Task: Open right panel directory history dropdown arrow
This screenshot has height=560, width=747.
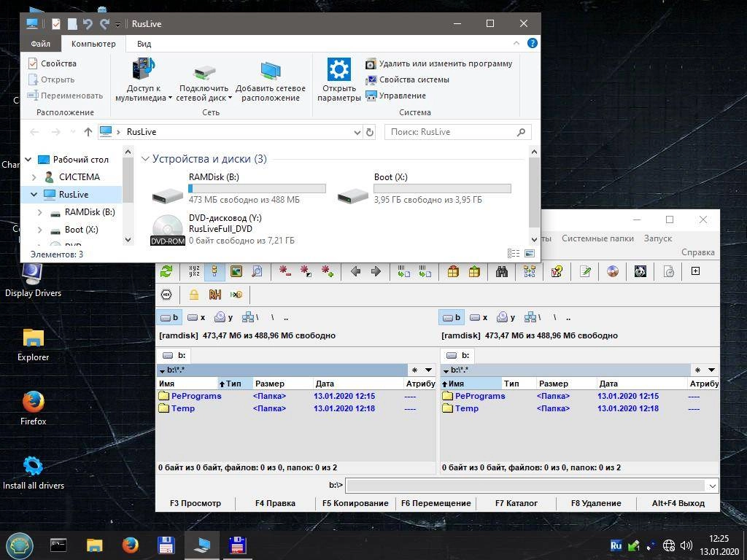Action: (x=712, y=370)
